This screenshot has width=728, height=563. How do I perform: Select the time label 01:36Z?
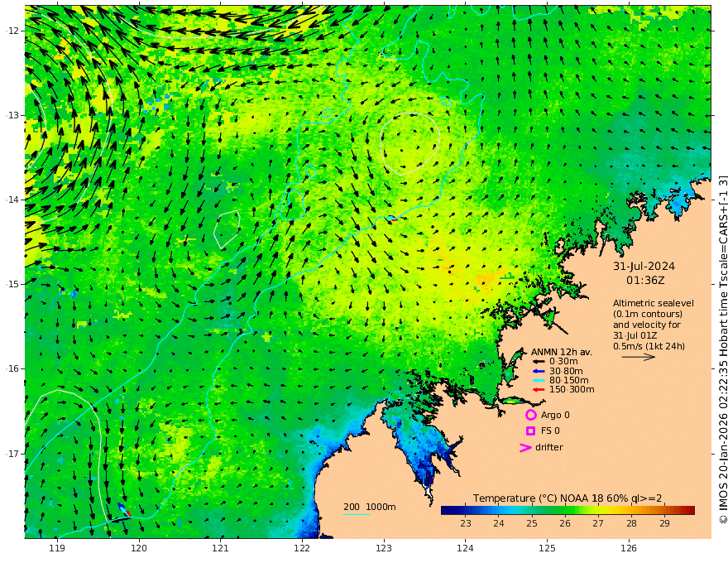(x=645, y=281)
